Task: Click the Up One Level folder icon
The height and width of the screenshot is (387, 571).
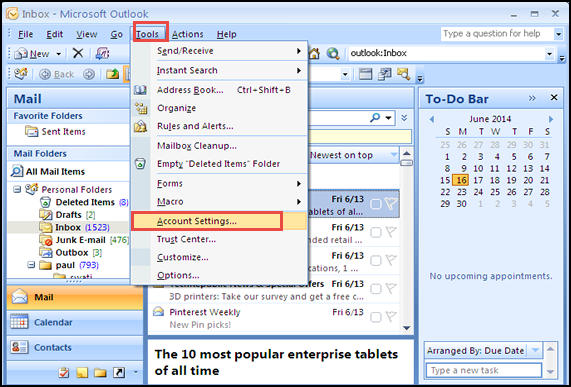Action: click(x=113, y=74)
